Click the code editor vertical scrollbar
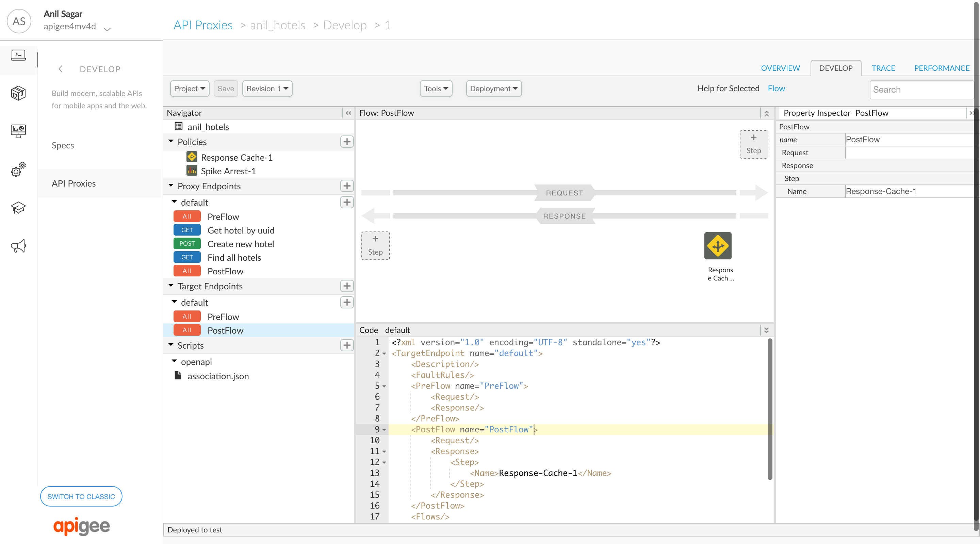Screen dimensions: 980x544 coord(770,409)
